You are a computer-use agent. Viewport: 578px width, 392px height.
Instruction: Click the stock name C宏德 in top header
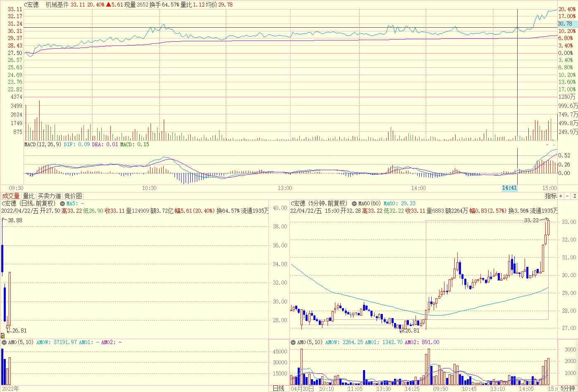pos(31,5)
